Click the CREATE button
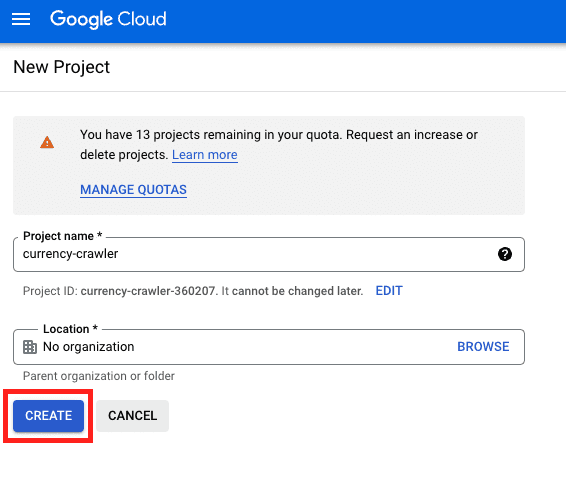566x502 pixels. 48,416
